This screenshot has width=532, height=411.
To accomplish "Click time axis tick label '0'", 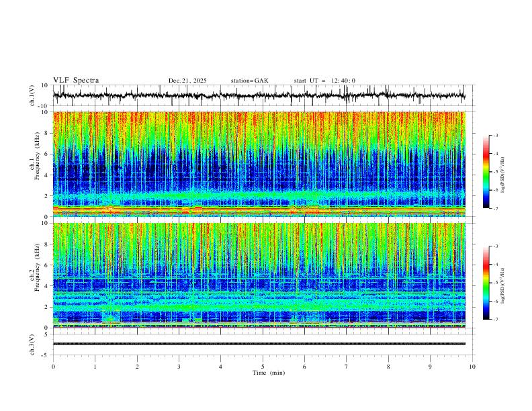I will (x=53, y=367).
